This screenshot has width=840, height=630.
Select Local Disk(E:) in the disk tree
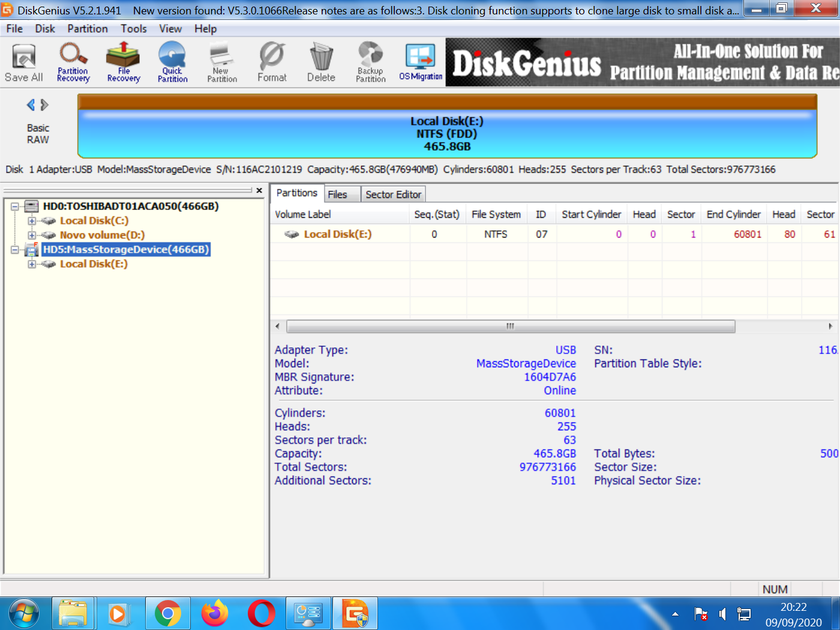coord(94,264)
